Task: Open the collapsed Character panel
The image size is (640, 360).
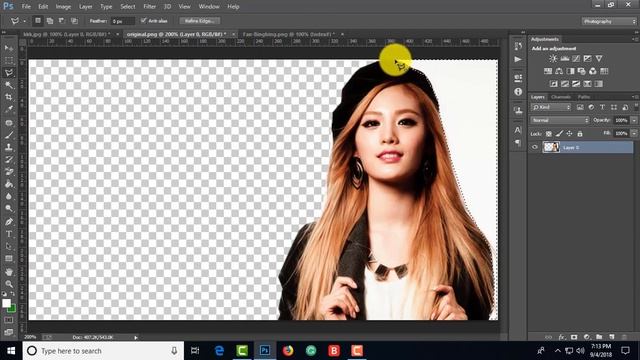Action: point(518,130)
